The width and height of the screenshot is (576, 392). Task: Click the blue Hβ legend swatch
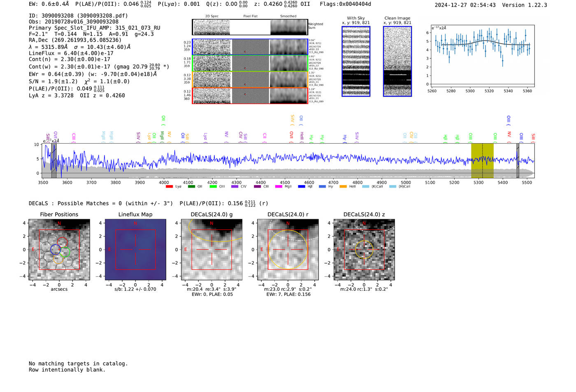302,187
